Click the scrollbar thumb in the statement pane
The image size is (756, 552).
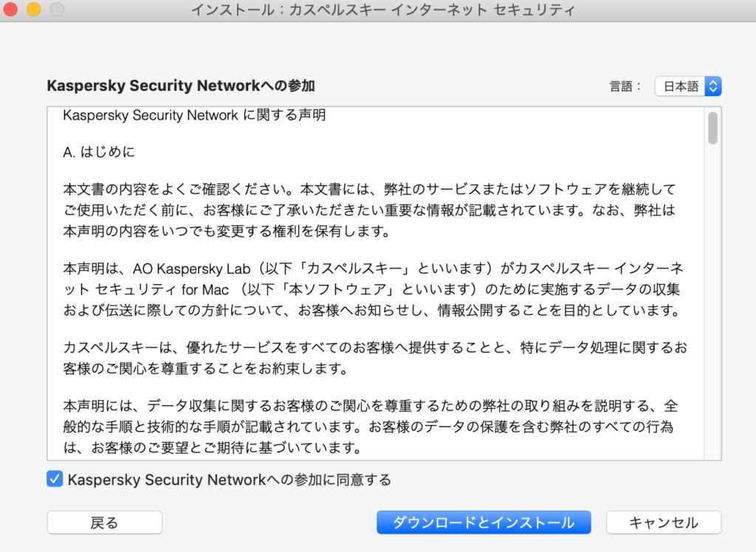coord(713,128)
